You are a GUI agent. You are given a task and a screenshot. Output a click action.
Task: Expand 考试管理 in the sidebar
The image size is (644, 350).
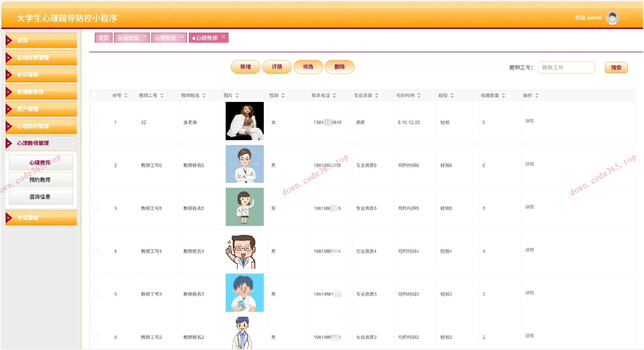pos(41,218)
